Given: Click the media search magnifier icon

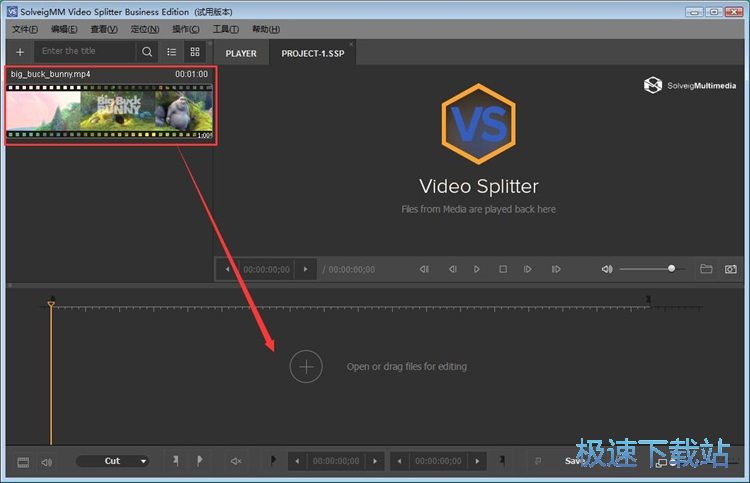Looking at the screenshot, I should click(x=147, y=52).
